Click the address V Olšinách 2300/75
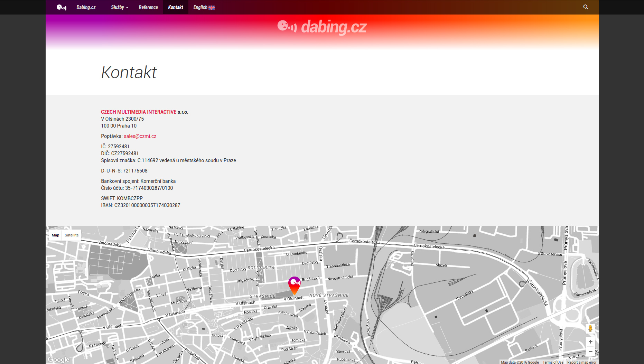Viewport: 644px width, 364px height. pos(122,119)
